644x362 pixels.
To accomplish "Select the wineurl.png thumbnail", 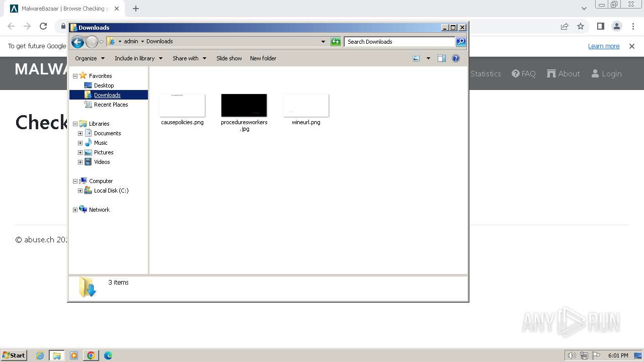I will [x=306, y=105].
